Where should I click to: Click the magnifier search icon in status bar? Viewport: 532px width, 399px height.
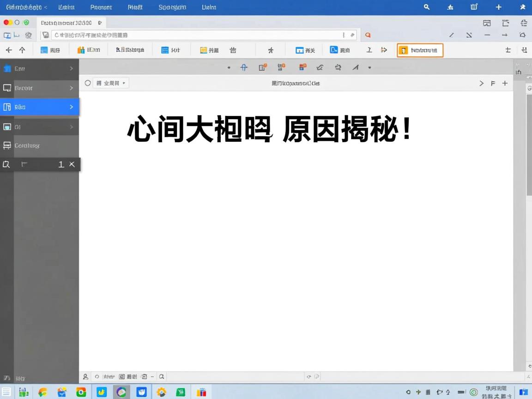[x=161, y=376]
